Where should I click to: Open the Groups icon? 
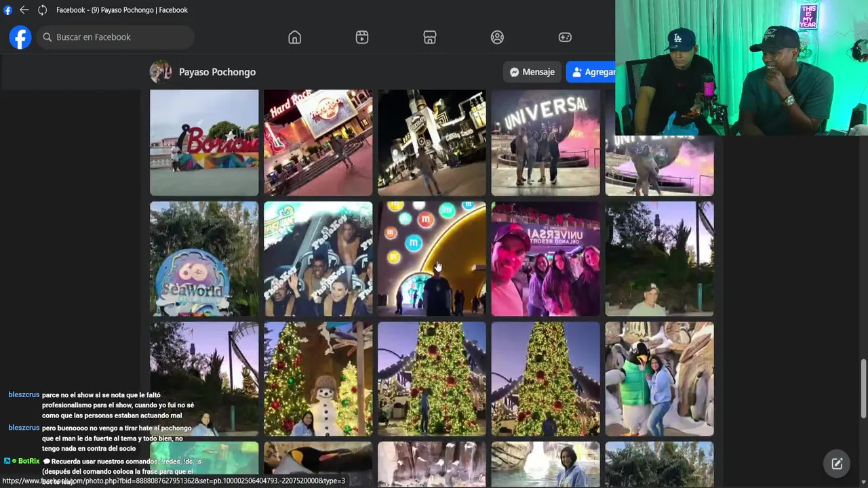click(497, 37)
